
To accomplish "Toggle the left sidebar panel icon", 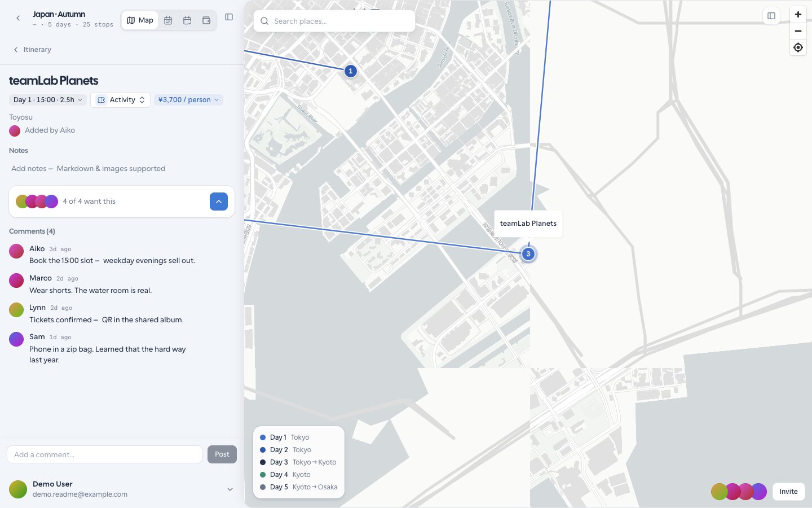I will pyautogui.click(x=229, y=17).
